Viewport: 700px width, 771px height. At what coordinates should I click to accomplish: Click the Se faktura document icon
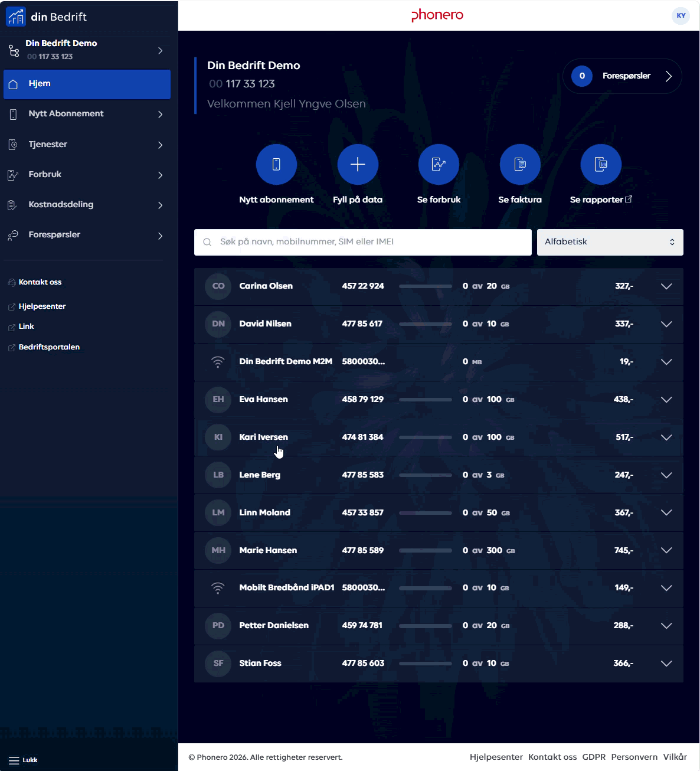coord(520,164)
